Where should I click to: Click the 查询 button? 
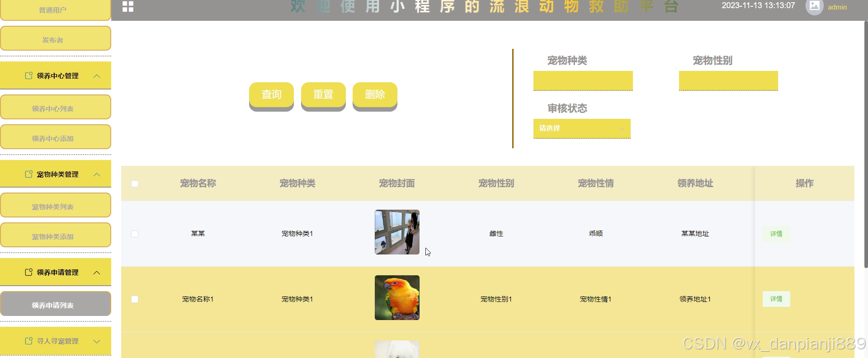pyautogui.click(x=271, y=95)
